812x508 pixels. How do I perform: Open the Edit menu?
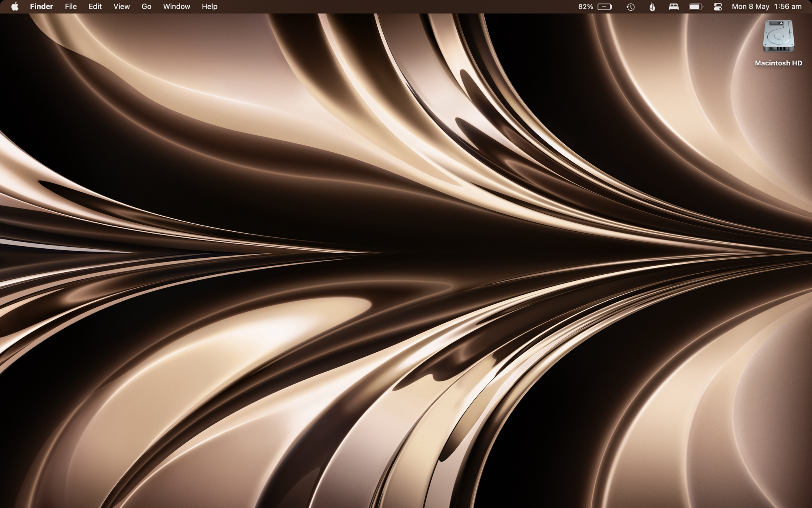pos(95,7)
